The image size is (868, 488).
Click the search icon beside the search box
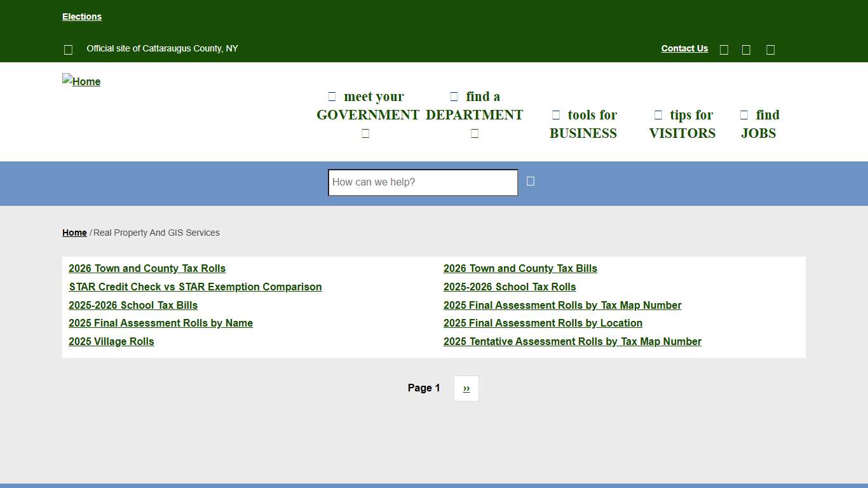tap(530, 181)
